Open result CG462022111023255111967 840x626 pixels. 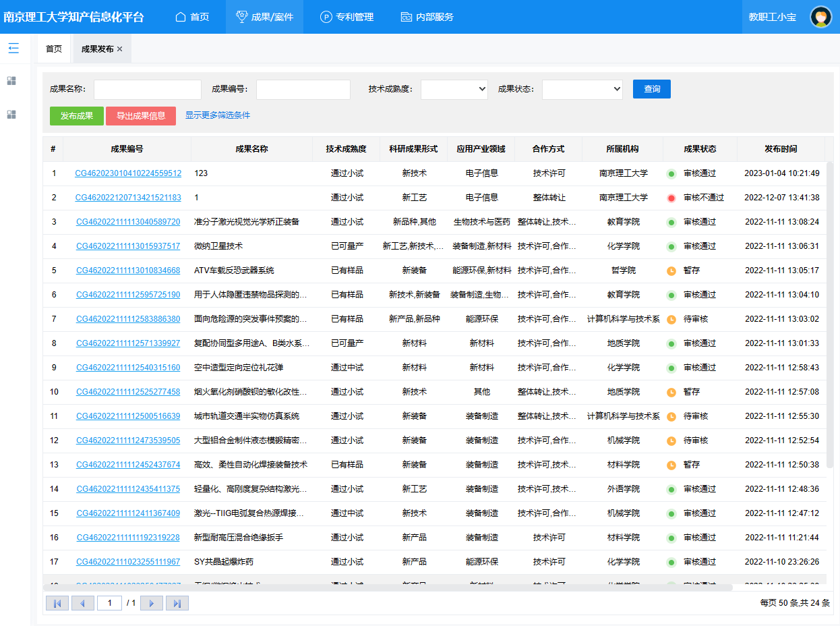128,562
